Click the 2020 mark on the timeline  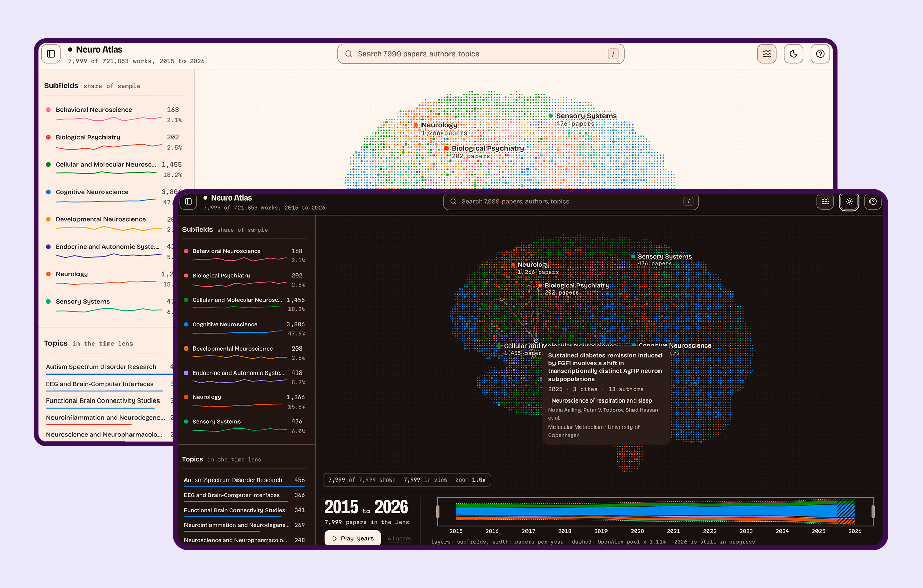637,531
